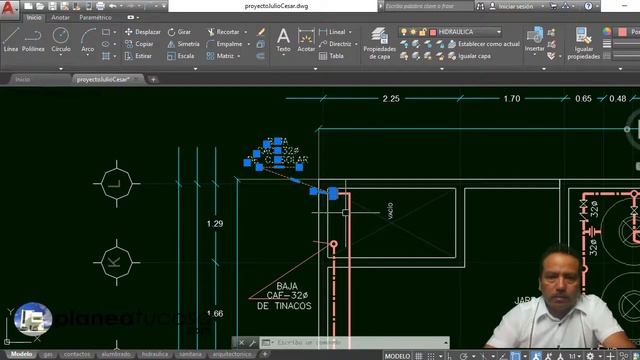Select the Texto tool
Viewport: 640px width, 360px height.
coord(283,40)
